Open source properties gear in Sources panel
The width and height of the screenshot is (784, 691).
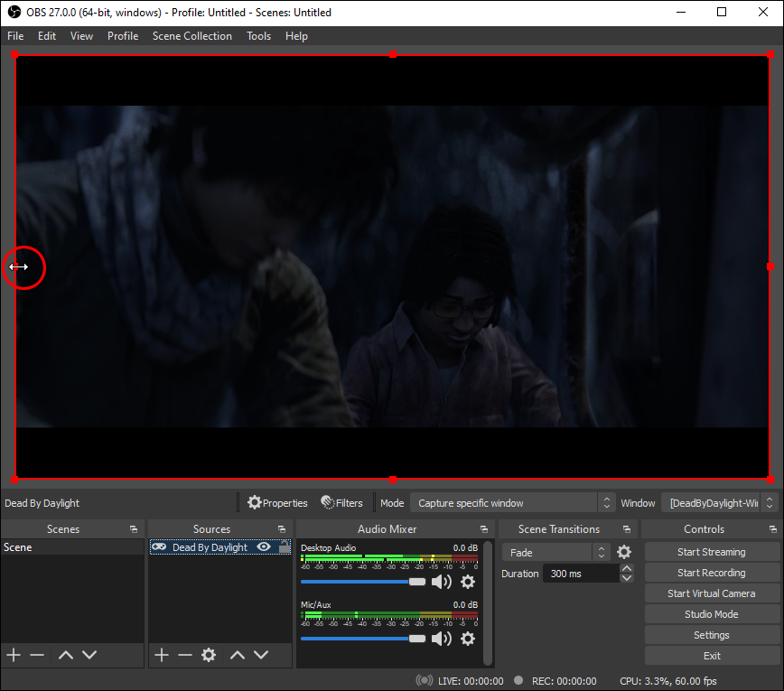point(209,655)
